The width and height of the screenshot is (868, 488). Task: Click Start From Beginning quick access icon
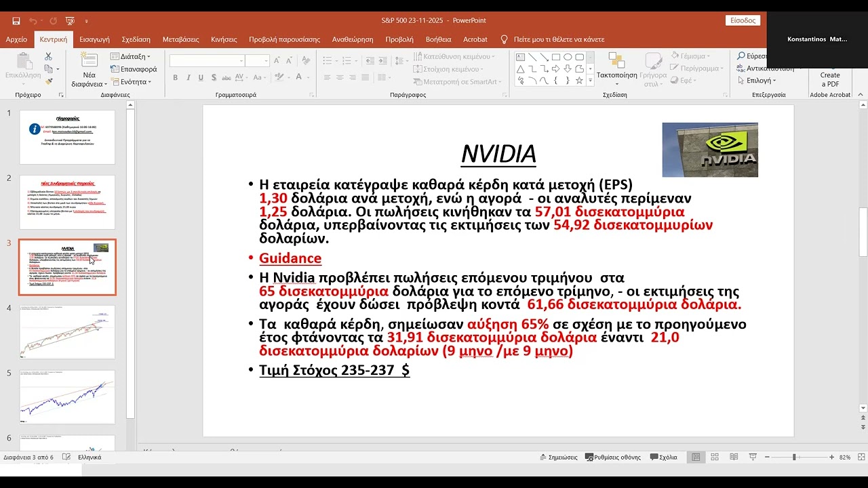click(71, 21)
